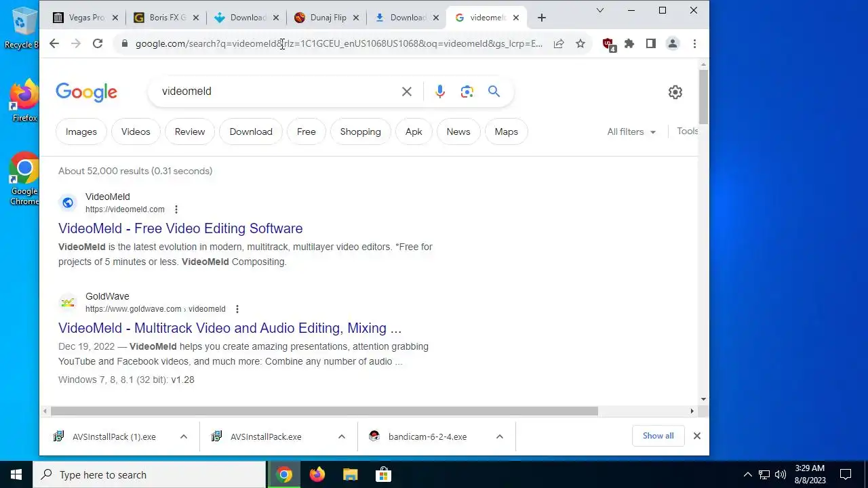The height and width of the screenshot is (488, 868).
Task: Open the taskbar clock and date
Action: tap(810, 474)
